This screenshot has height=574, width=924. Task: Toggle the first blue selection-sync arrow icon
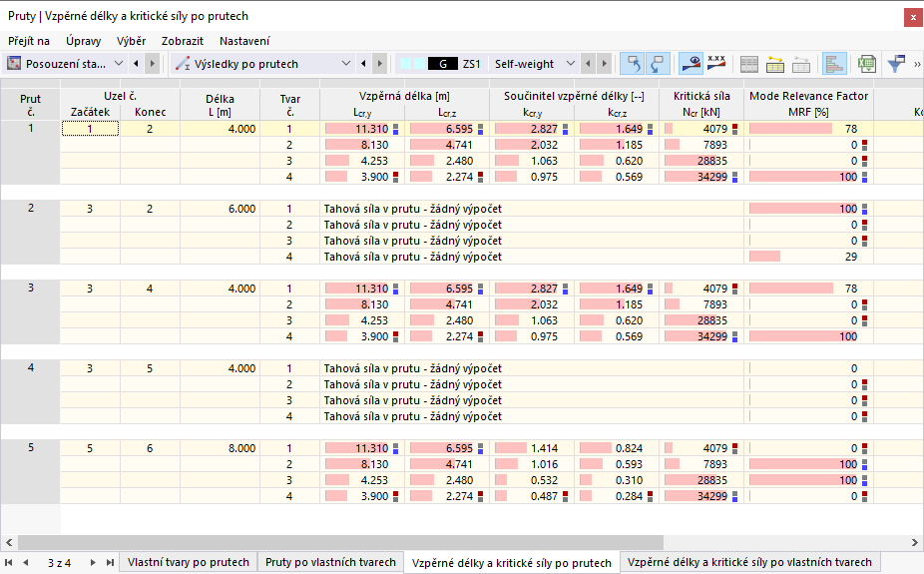[633, 64]
